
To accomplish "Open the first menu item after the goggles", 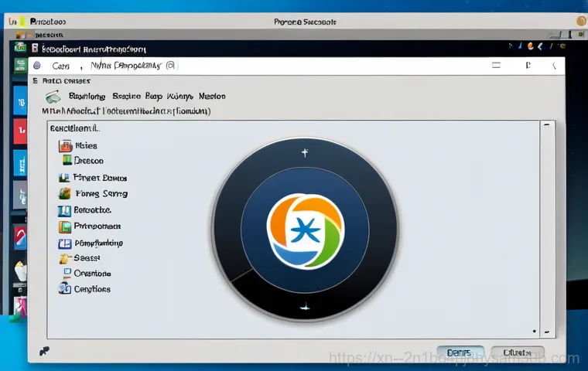I will click(87, 97).
